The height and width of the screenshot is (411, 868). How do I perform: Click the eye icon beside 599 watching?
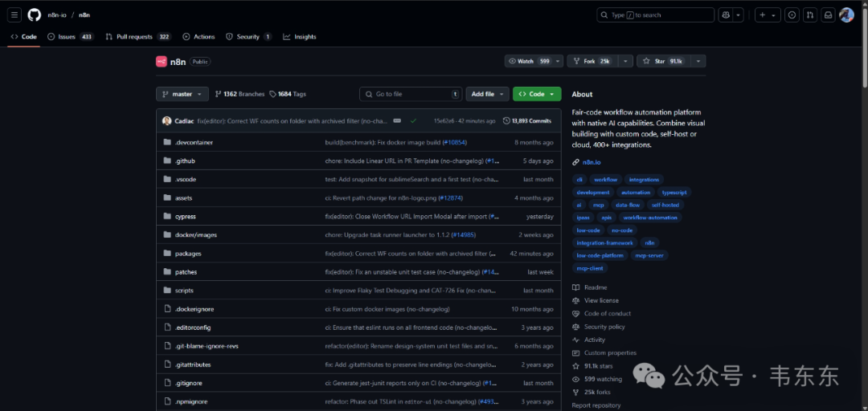click(575, 379)
